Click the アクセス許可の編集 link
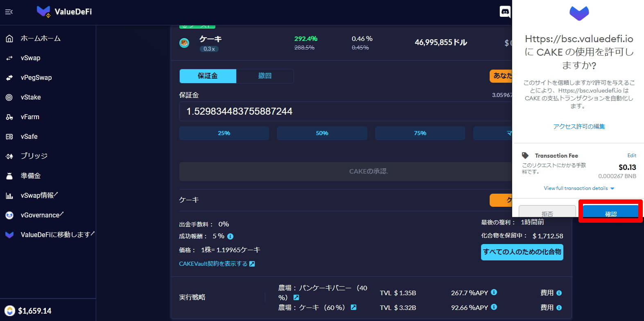This screenshot has height=321, width=644. [579, 127]
